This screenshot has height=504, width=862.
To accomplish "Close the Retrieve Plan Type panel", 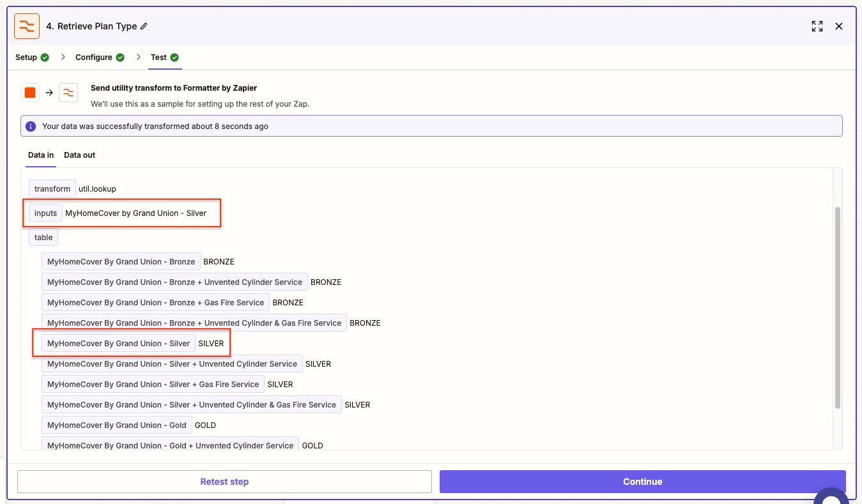I will click(839, 26).
